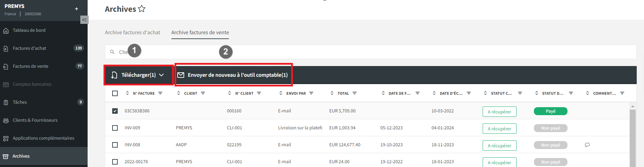The width and height of the screenshot is (644, 167).
Task: Uncheck invoice 03C583B386 checkbox
Action: point(115,111)
